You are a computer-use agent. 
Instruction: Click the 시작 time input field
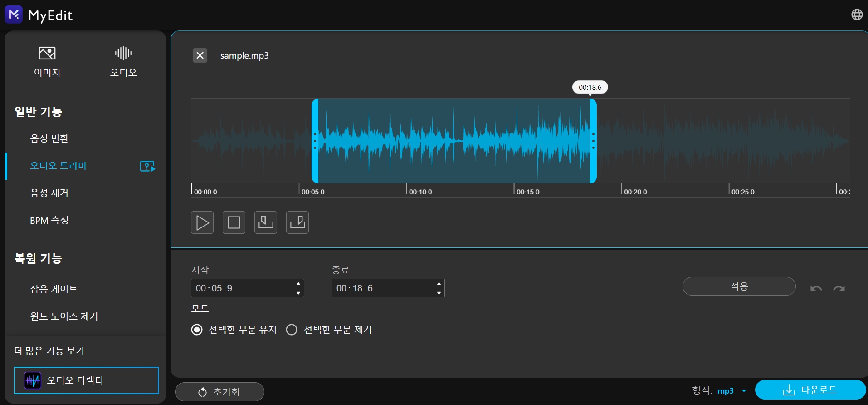pyautogui.click(x=248, y=288)
